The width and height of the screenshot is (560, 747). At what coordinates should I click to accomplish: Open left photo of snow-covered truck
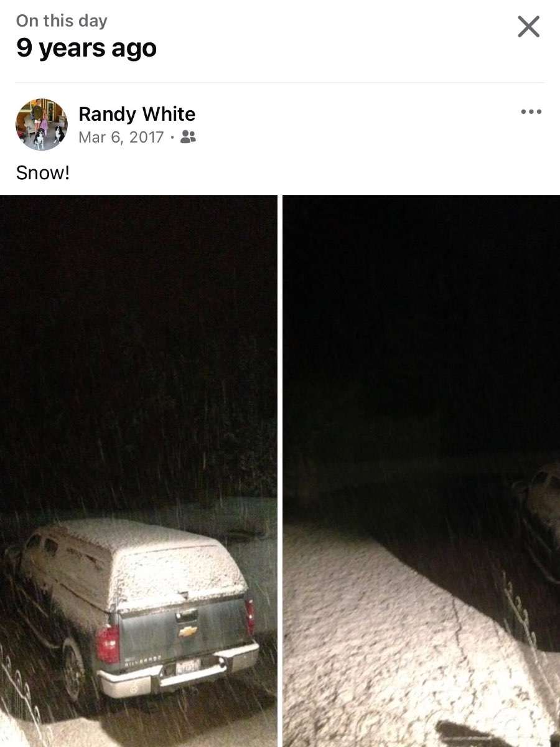pyautogui.click(x=138, y=471)
